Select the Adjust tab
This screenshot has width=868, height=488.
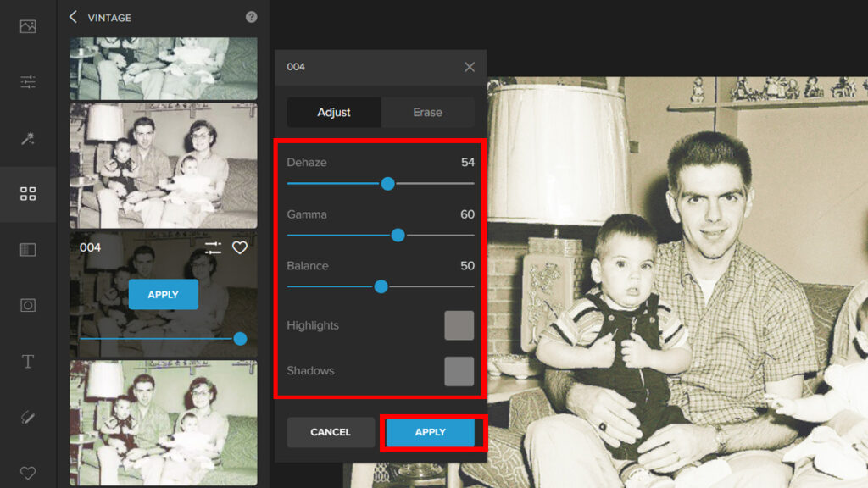[x=334, y=112]
